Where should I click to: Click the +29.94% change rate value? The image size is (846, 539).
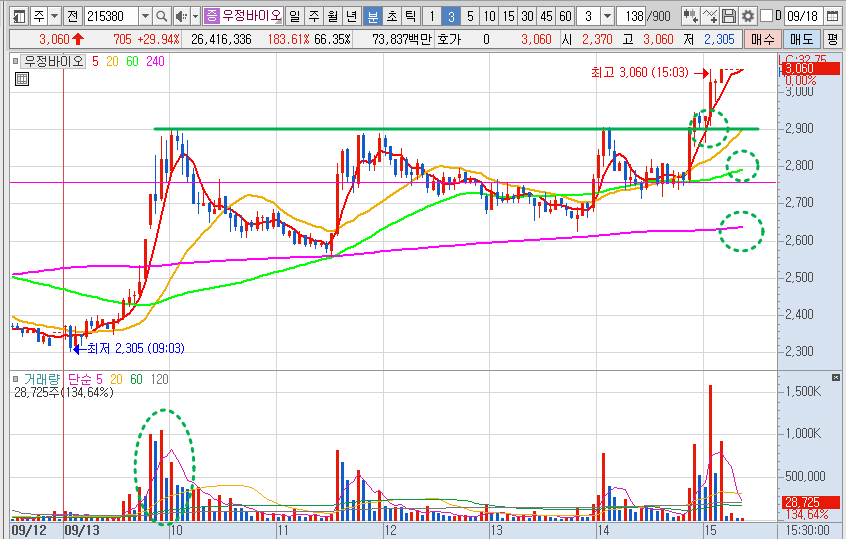coord(159,39)
